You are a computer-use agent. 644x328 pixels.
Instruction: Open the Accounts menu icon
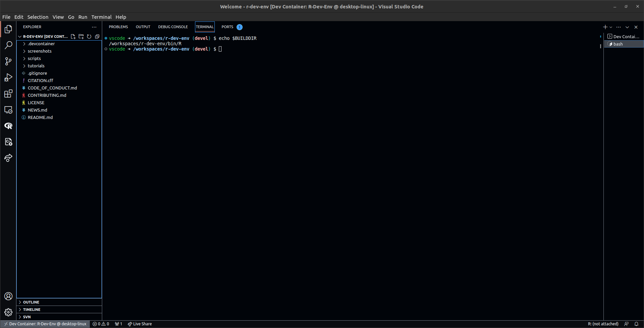coord(8,296)
